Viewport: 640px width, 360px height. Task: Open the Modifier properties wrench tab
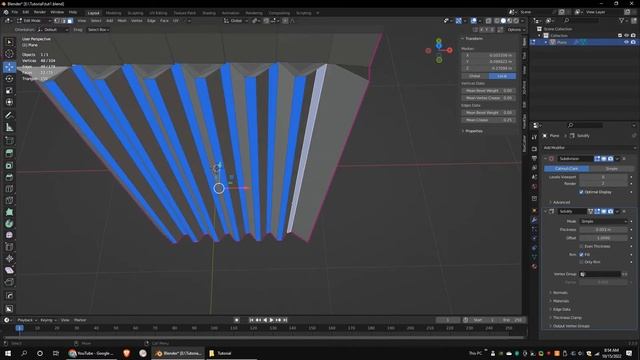point(534,220)
